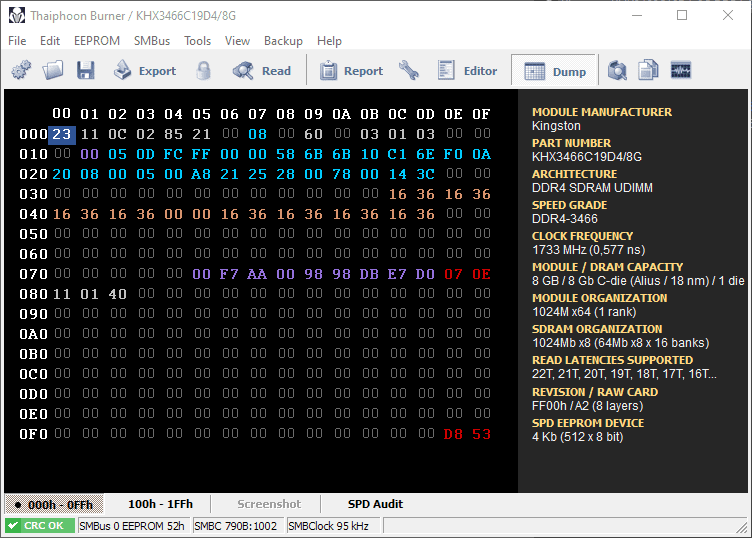Open the Editor view

(x=467, y=70)
